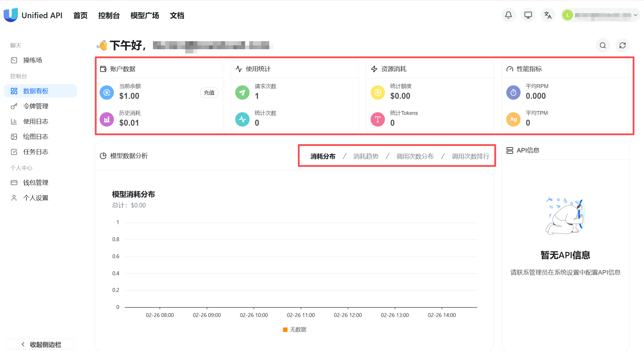This screenshot has height=351, width=644.
Task: Click the average RPM timer icon
Action: (513, 93)
